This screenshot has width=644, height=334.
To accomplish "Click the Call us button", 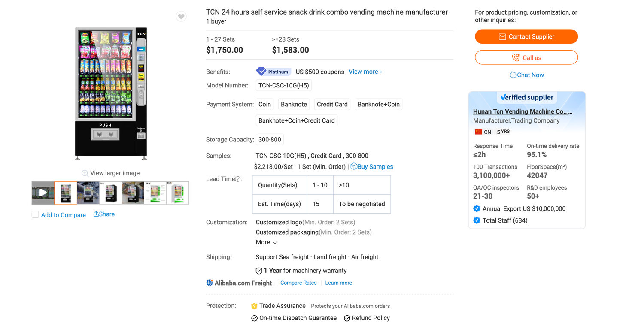I will point(526,57).
